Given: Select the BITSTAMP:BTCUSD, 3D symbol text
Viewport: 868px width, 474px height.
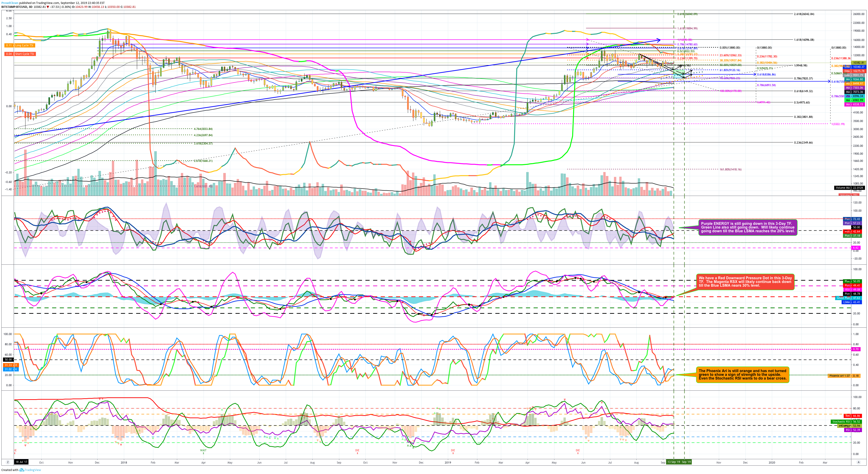Looking at the screenshot, I should point(17,7).
